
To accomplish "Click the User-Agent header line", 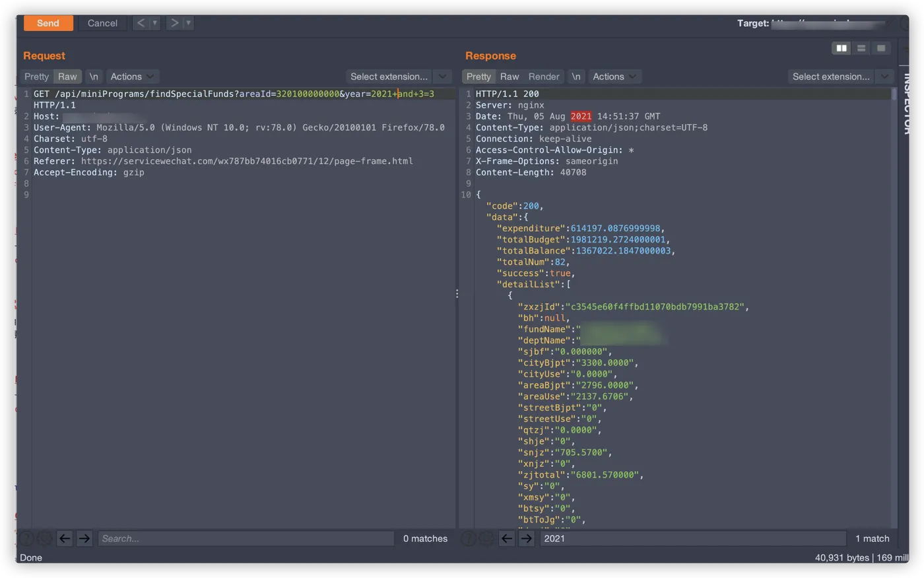I will point(239,127).
